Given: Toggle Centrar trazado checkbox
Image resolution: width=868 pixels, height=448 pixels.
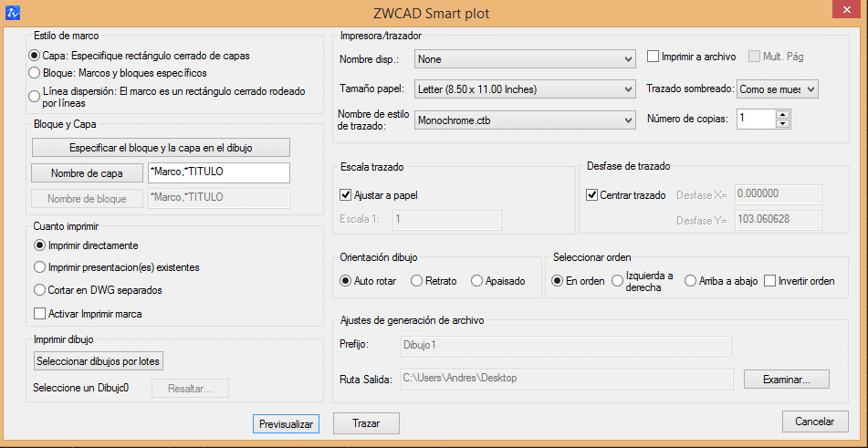Looking at the screenshot, I should click(591, 194).
